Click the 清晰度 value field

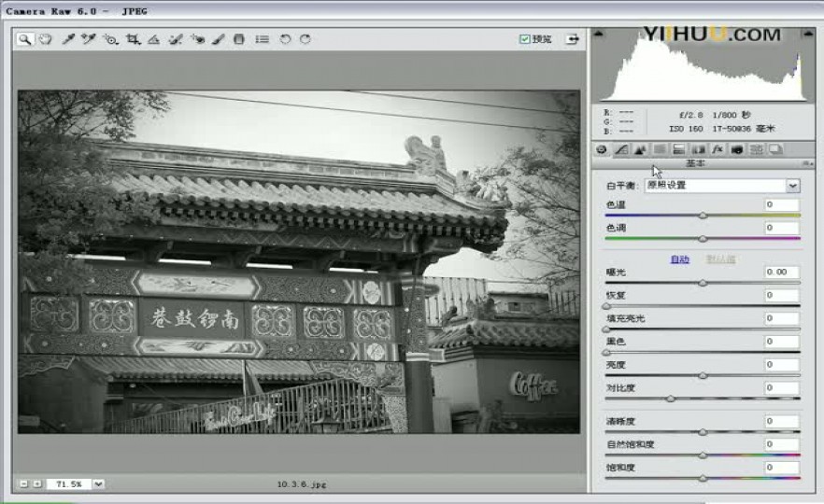click(x=781, y=421)
